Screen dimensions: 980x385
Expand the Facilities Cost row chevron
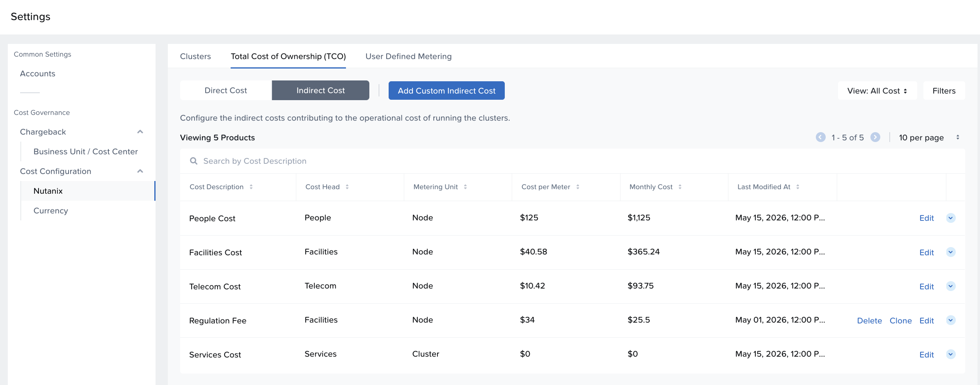coord(951,252)
